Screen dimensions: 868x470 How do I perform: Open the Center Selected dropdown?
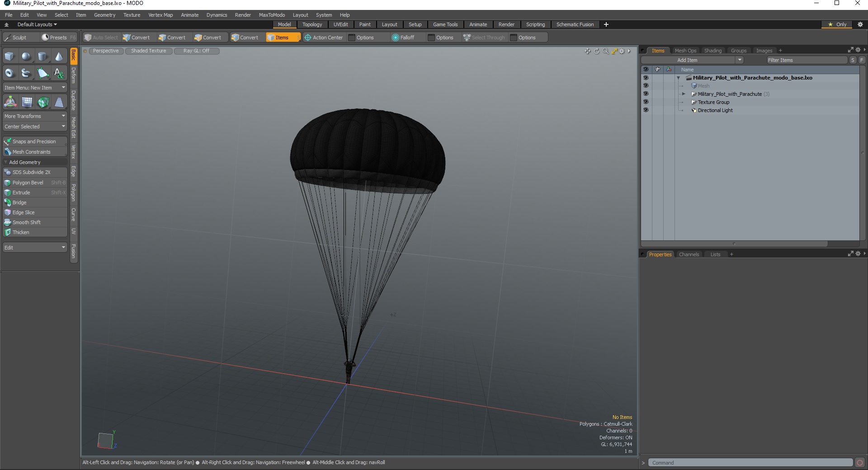[35, 127]
